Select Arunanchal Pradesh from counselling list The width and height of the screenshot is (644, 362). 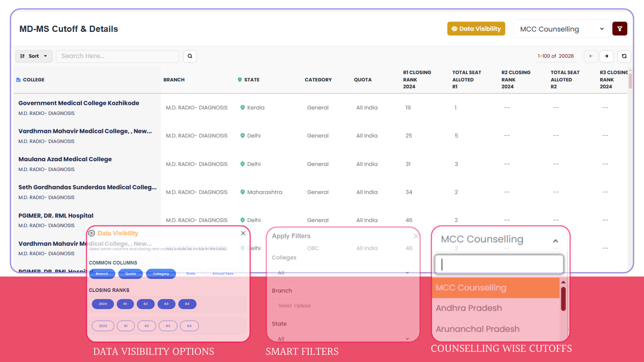(x=477, y=329)
